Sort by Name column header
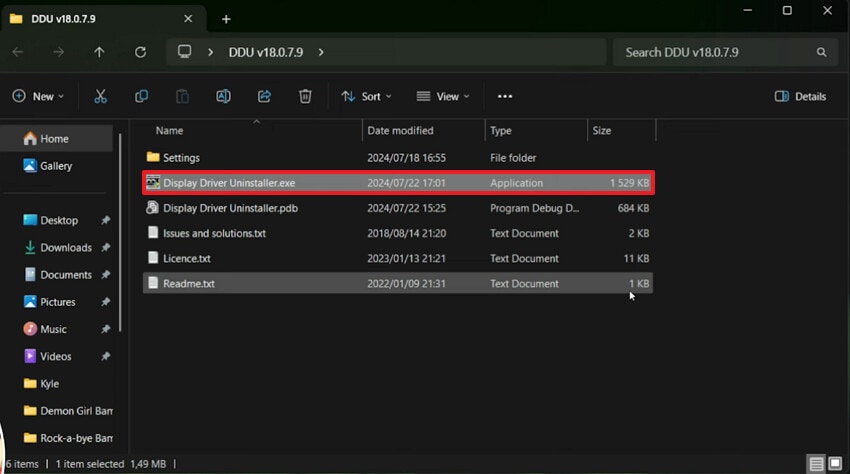 click(x=170, y=131)
